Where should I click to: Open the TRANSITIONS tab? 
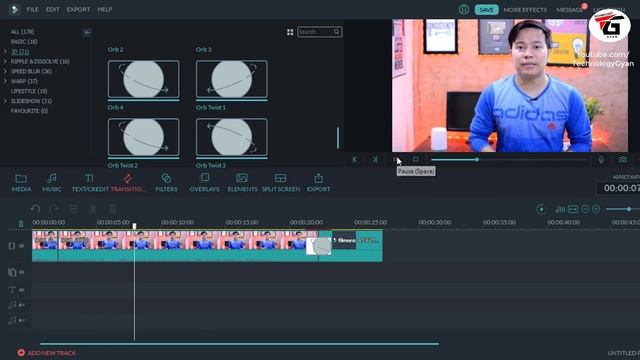(x=127, y=182)
